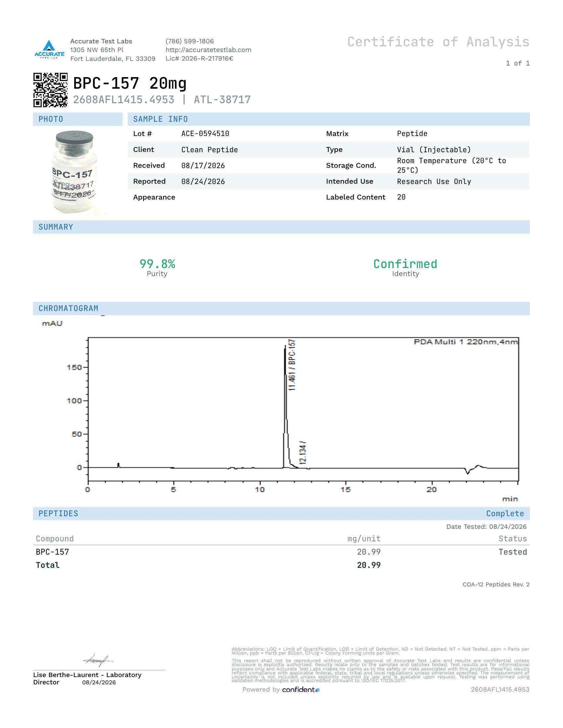
Task: Select the bold 'Total' row label
Action: 48,565
